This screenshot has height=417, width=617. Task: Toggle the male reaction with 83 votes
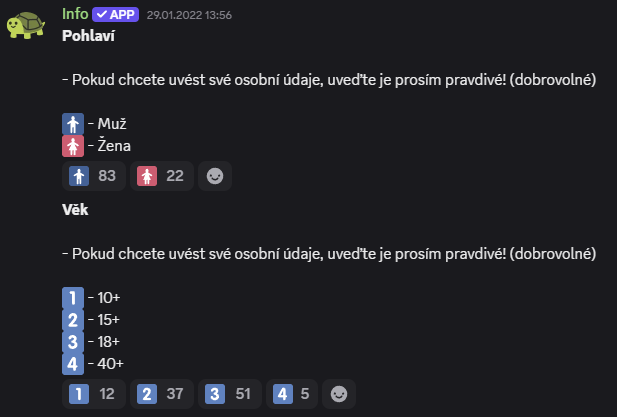[x=94, y=176]
